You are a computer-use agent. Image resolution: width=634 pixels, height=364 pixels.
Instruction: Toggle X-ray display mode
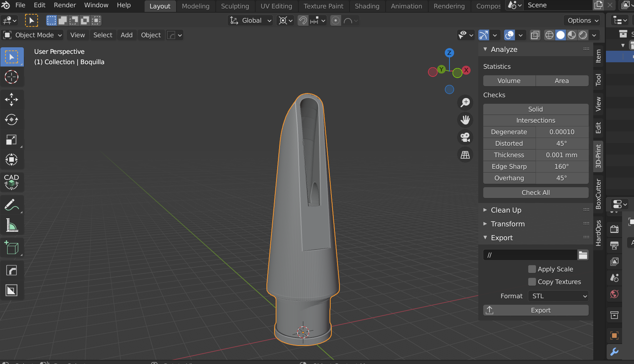point(535,35)
